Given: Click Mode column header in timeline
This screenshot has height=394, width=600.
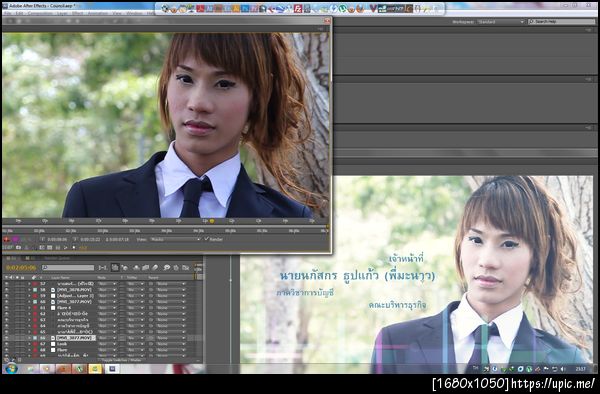Looking at the screenshot, I should 102,277.
